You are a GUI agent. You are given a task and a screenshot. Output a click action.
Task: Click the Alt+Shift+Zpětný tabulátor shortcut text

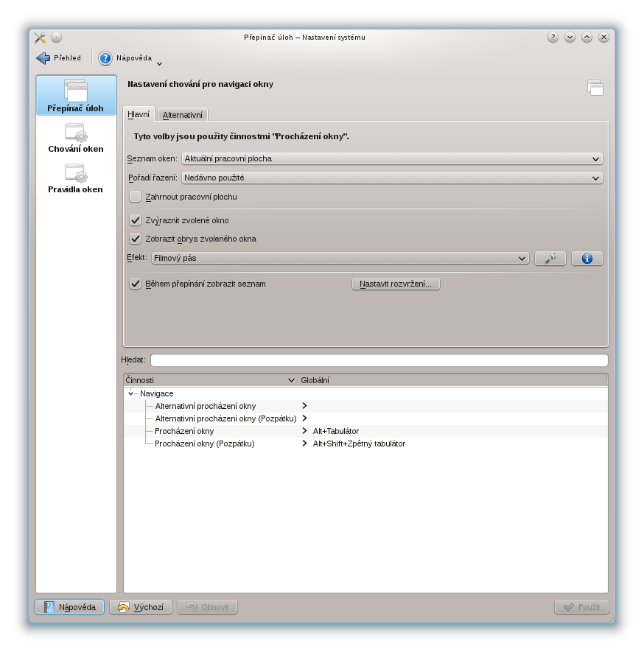359,444
